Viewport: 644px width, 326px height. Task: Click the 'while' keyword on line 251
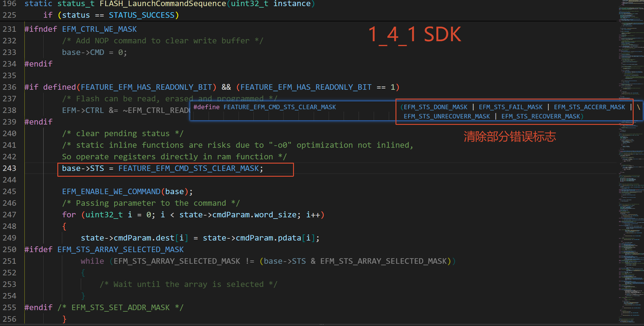coord(93,261)
